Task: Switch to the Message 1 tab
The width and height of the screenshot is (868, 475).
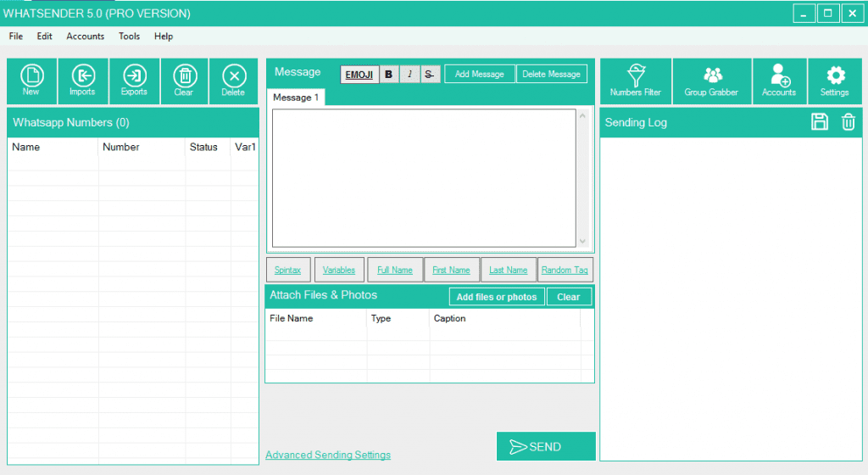Action: pyautogui.click(x=296, y=98)
